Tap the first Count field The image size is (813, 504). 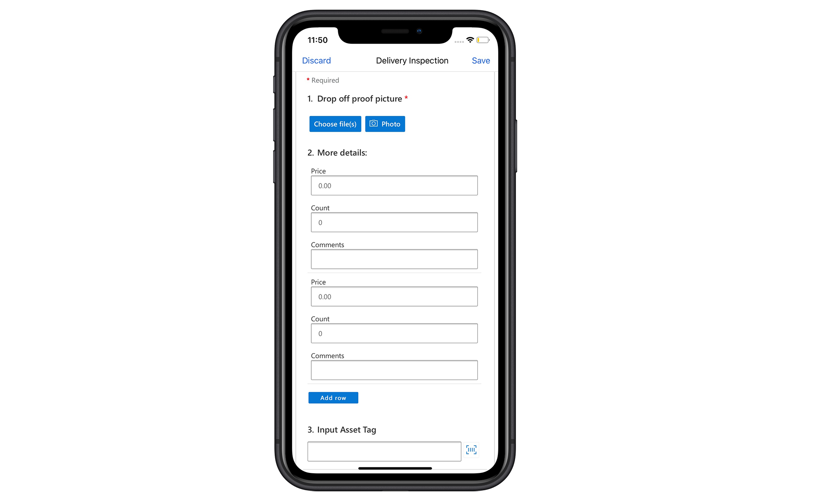point(394,222)
